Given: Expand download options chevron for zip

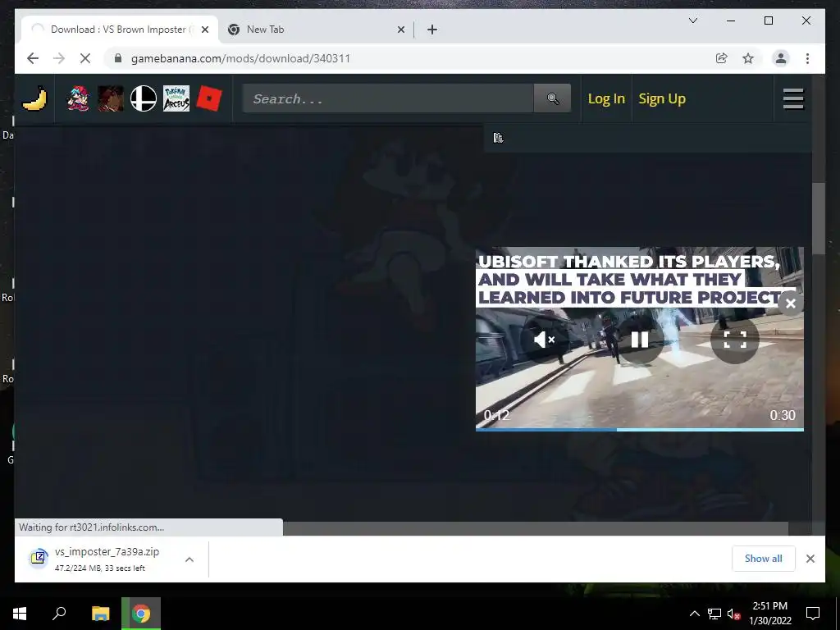Looking at the screenshot, I should click(x=189, y=559).
